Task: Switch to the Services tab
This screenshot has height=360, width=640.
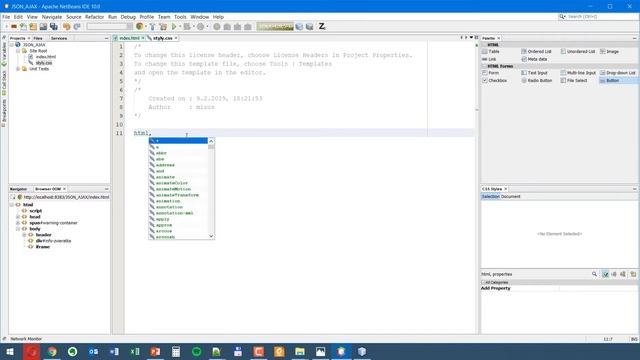Action: pyautogui.click(x=59, y=38)
